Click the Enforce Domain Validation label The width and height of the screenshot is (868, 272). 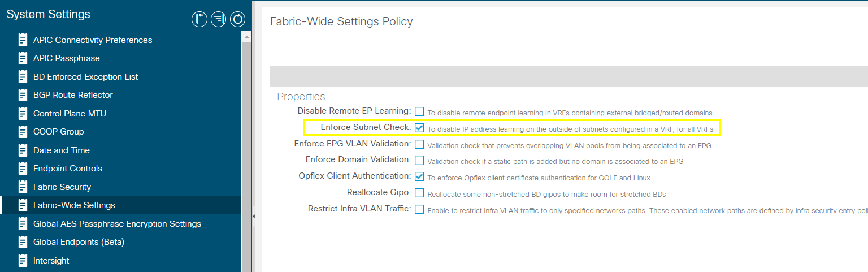click(x=358, y=160)
